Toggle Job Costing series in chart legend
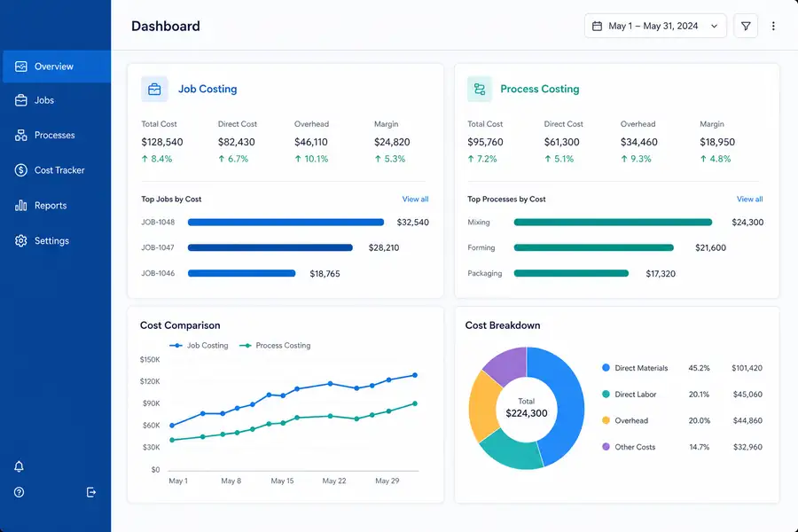Image resolution: width=798 pixels, height=532 pixels. tap(199, 345)
